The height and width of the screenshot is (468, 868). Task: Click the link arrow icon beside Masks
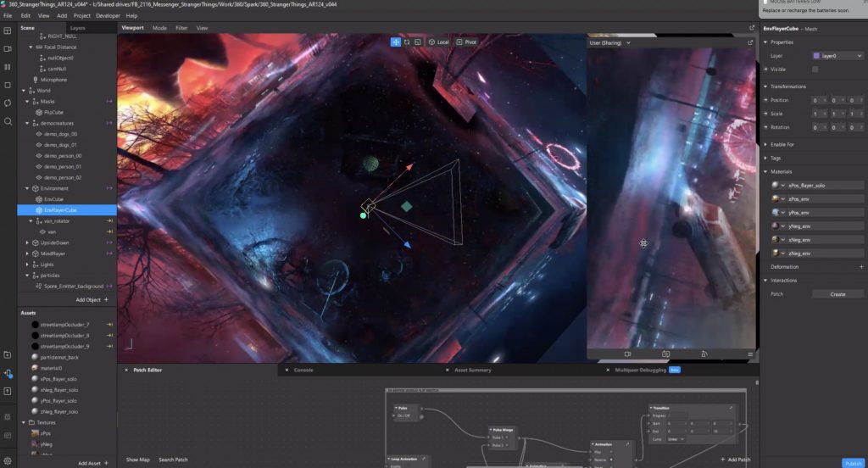[x=109, y=102]
